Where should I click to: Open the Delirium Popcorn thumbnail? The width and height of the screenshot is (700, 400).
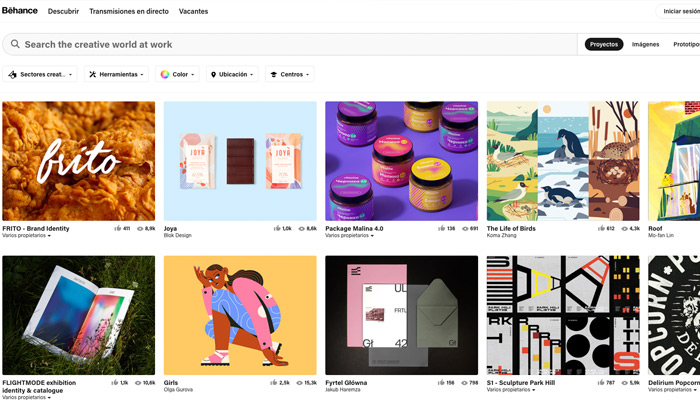[674, 315]
